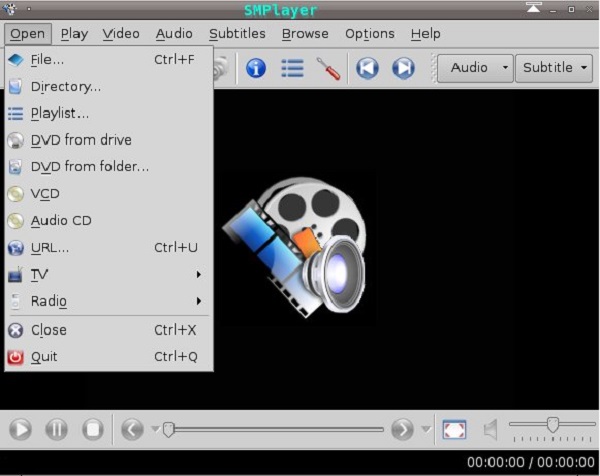
Task: Open the Audio dropdown button in toolbar
Action: tap(475, 68)
